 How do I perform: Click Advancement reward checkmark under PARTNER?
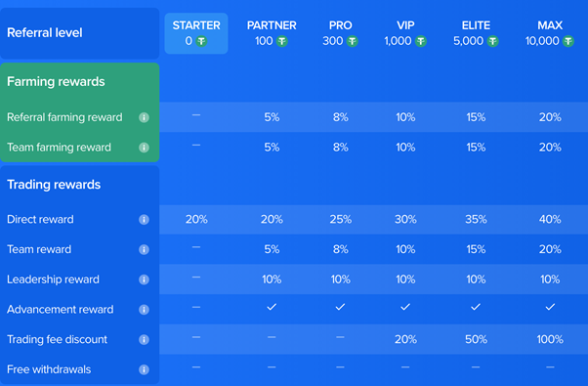click(272, 307)
